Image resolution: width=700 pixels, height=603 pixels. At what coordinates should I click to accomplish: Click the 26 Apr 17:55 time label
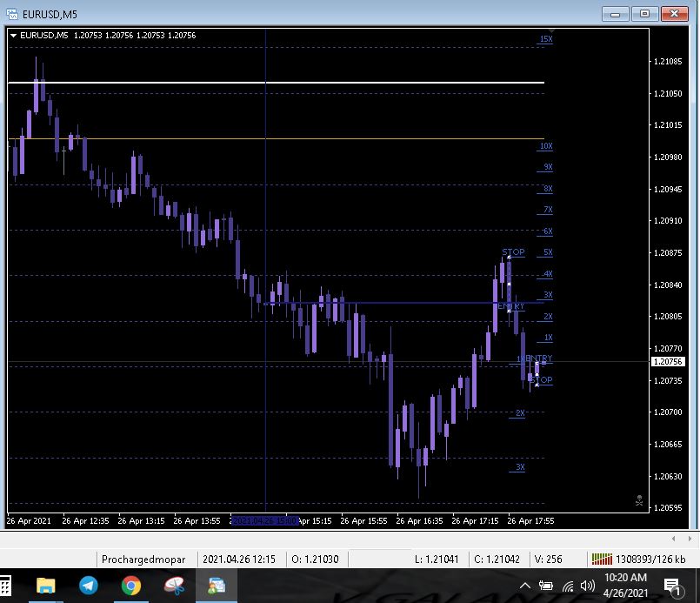(530, 521)
